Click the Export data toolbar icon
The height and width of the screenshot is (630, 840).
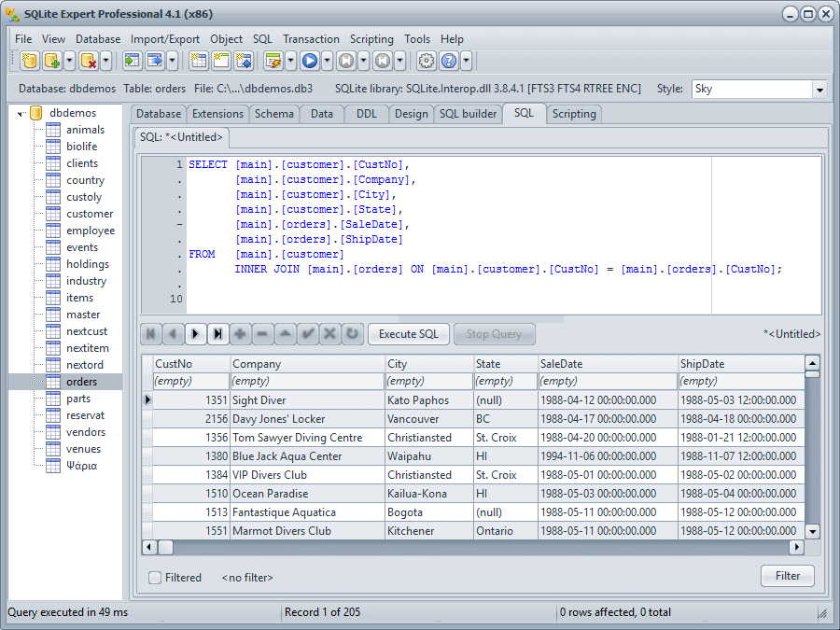coord(155,61)
